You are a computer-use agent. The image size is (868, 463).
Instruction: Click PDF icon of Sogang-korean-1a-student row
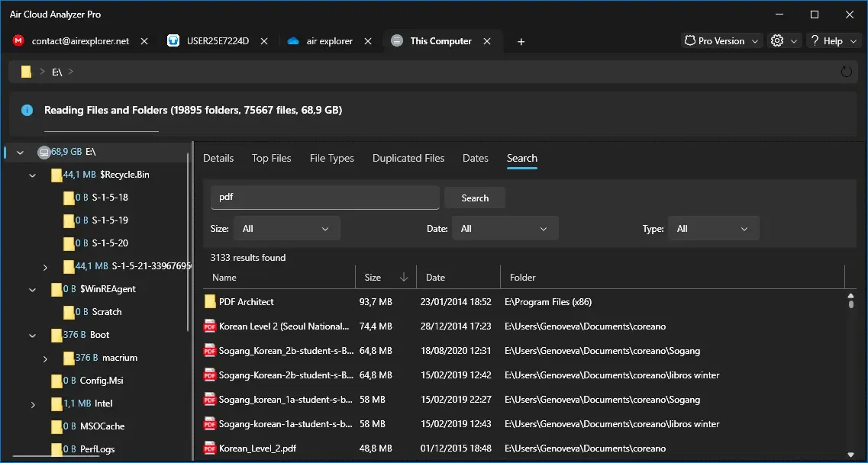[x=210, y=424]
